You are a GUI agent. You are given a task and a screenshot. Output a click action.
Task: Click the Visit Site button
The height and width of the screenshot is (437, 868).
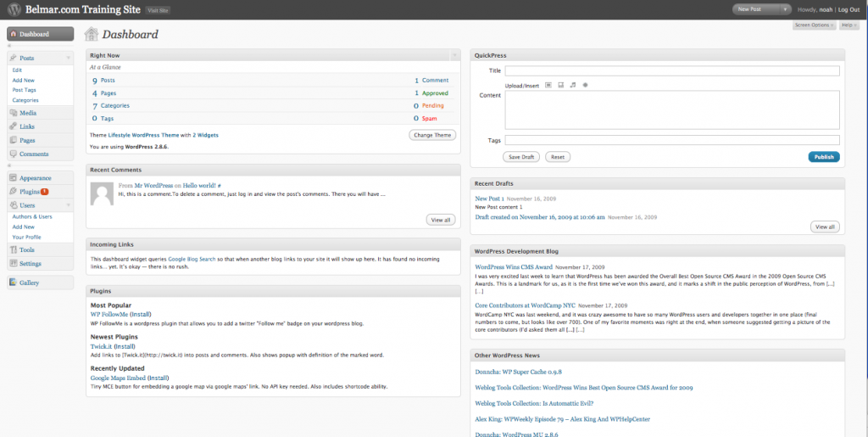pos(158,10)
